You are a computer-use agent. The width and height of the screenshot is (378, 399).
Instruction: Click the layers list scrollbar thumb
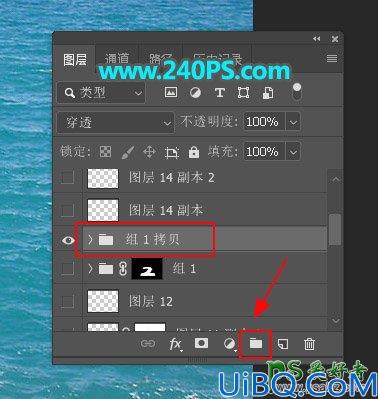[x=335, y=230]
